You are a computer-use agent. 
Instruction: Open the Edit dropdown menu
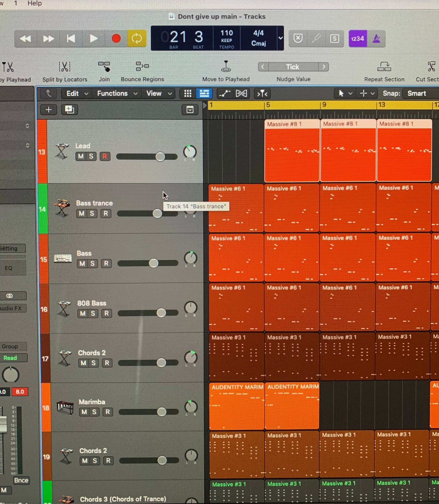pos(76,94)
